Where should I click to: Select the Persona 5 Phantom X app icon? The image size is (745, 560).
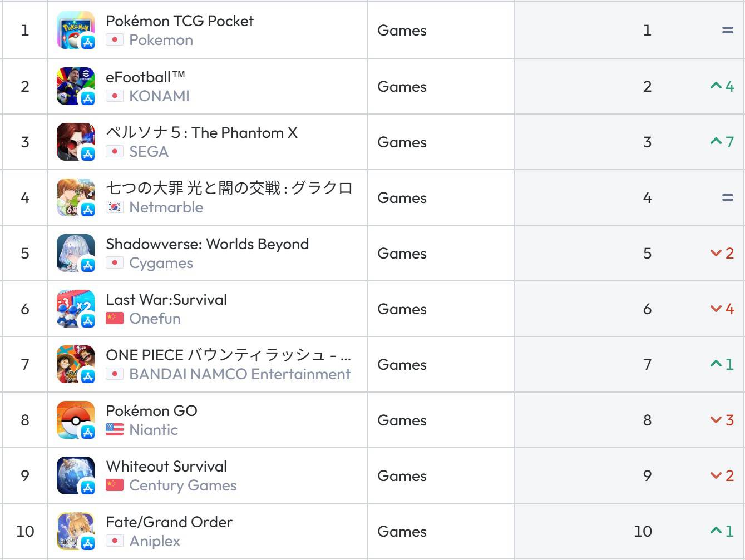(76, 142)
